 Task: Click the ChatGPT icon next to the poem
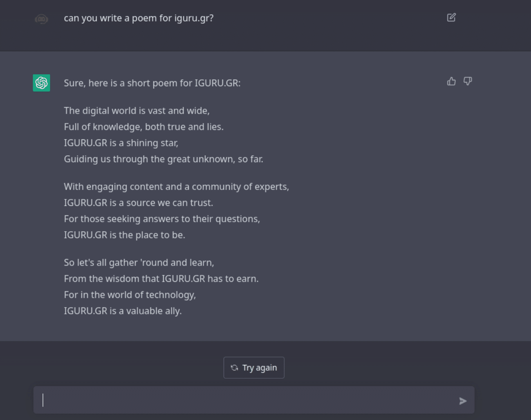pos(41,83)
